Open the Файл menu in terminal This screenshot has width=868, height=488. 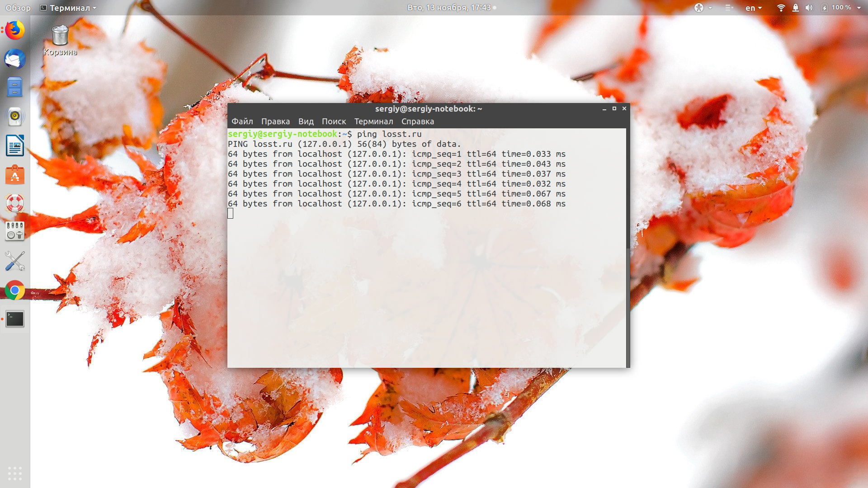[242, 121]
